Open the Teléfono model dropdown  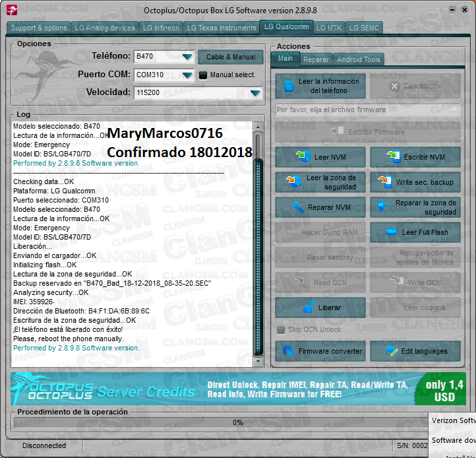tap(187, 57)
